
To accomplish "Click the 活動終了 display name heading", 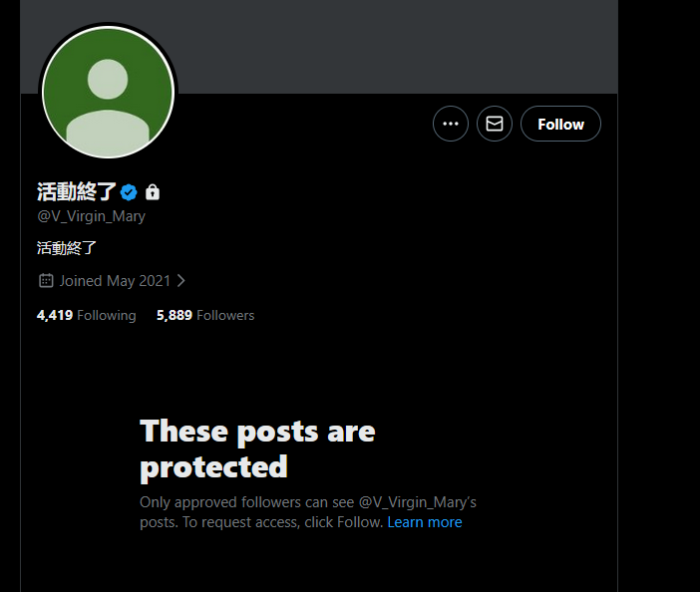I will [77, 192].
